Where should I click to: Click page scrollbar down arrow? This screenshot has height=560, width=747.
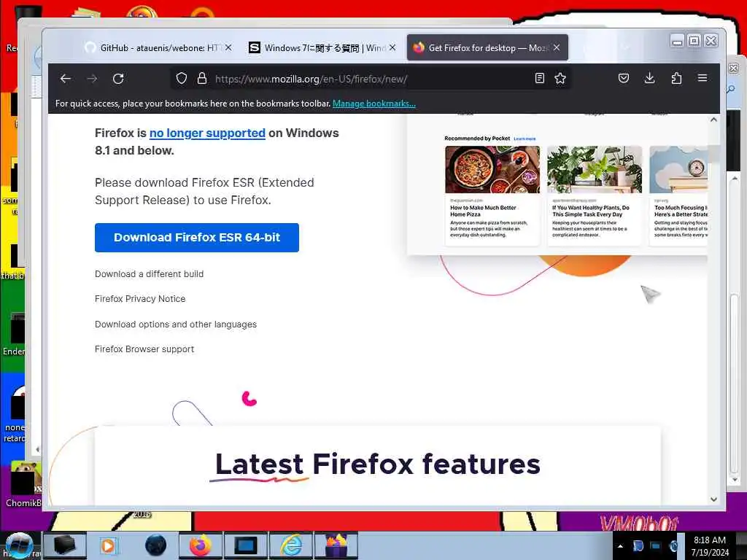[x=713, y=499]
